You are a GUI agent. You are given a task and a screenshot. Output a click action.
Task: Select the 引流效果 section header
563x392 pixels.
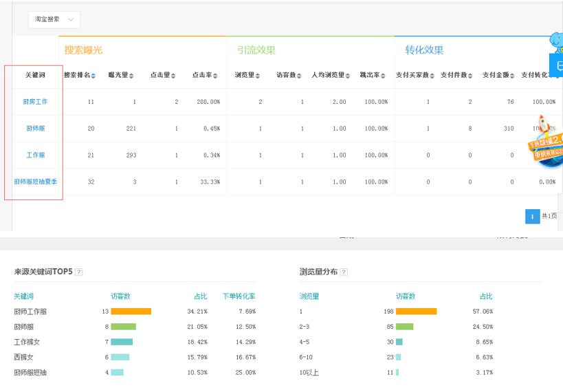click(256, 50)
